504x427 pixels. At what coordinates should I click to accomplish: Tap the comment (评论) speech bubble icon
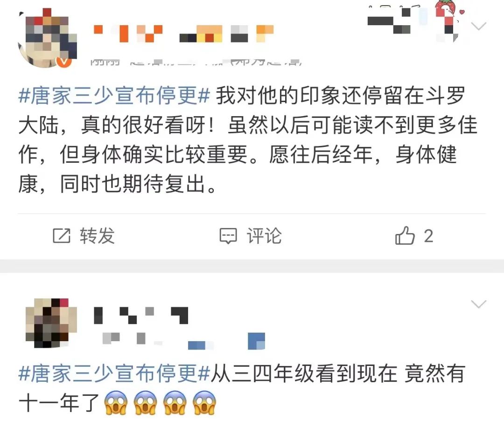tap(228, 236)
